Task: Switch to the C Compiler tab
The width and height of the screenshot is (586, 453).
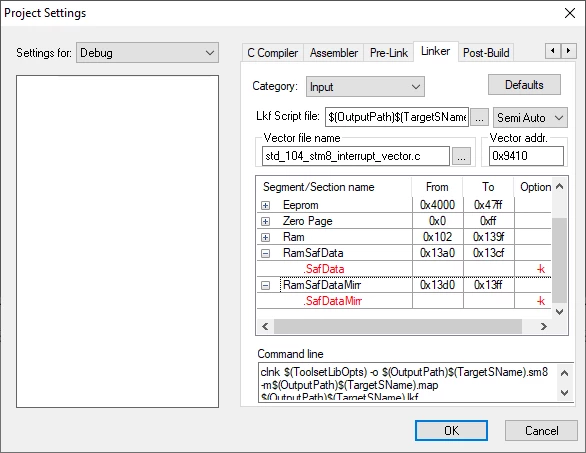Action: coord(272,53)
